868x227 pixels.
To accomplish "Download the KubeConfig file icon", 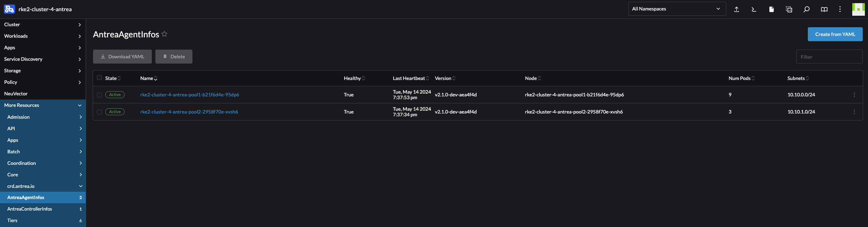I will (771, 9).
